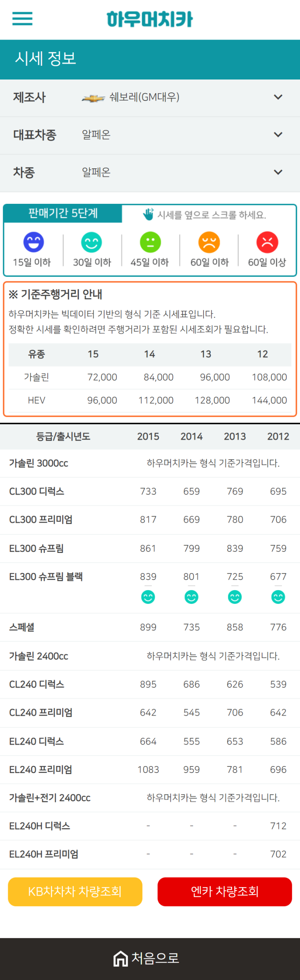
Task: Click the EL240H 프리미엄 row label
Action: point(44,854)
